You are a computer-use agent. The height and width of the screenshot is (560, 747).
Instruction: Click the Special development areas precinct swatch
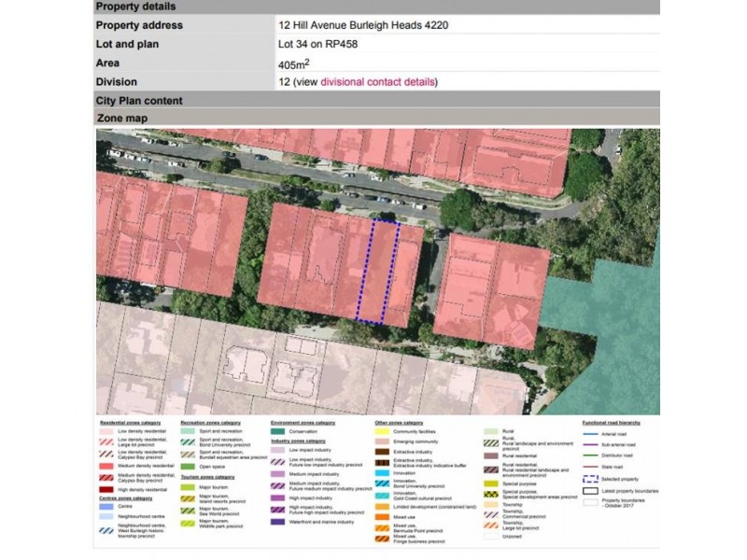(x=491, y=495)
